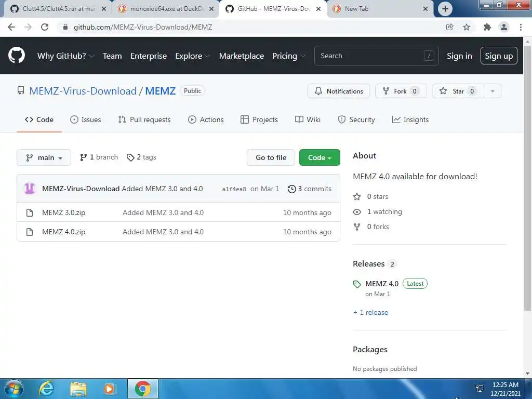Switch to the Issues tab
Screen dimensions: 532x399
point(86,119)
